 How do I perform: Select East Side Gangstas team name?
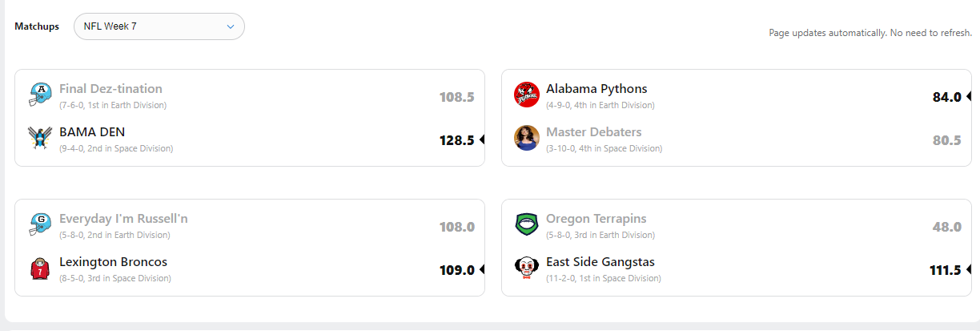pos(600,262)
